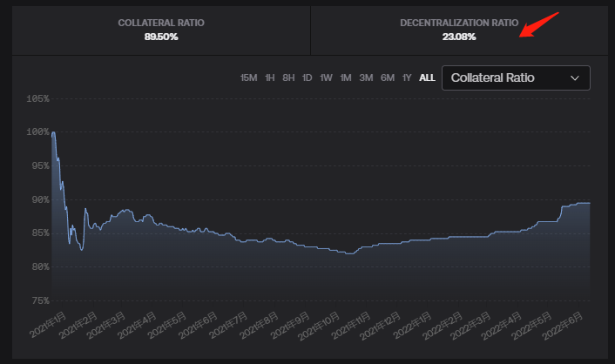The height and width of the screenshot is (364, 615).
Task: Click the 2022年1月 x-axis label
Action: 412,325
